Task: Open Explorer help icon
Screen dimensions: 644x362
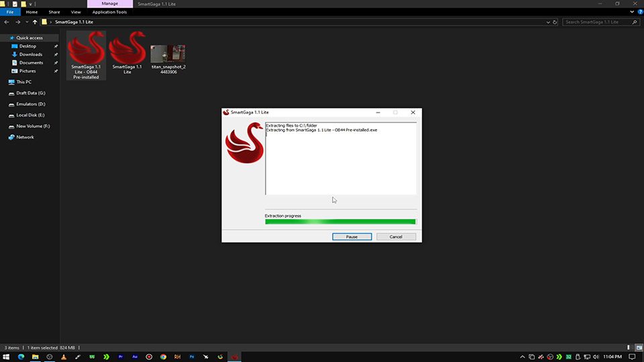Action: pyautogui.click(x=640, y=12)
